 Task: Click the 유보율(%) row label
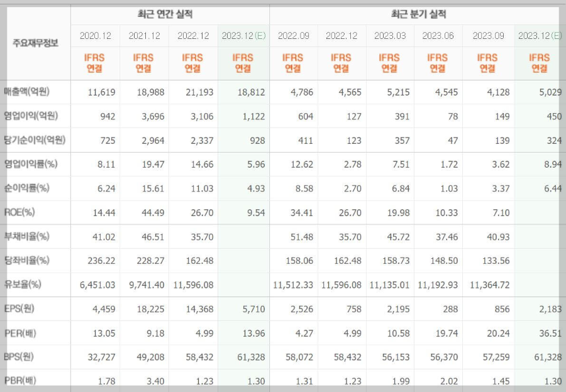click(23, 285)
